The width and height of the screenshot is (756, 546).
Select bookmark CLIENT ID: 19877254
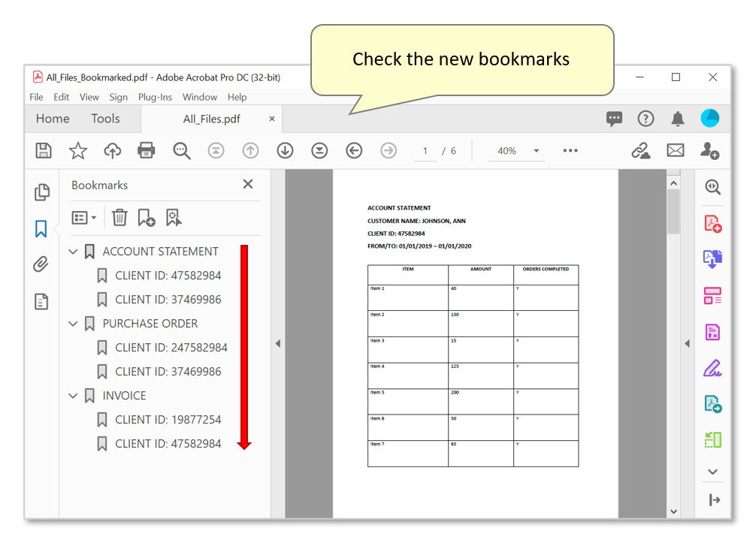point(167,420)
